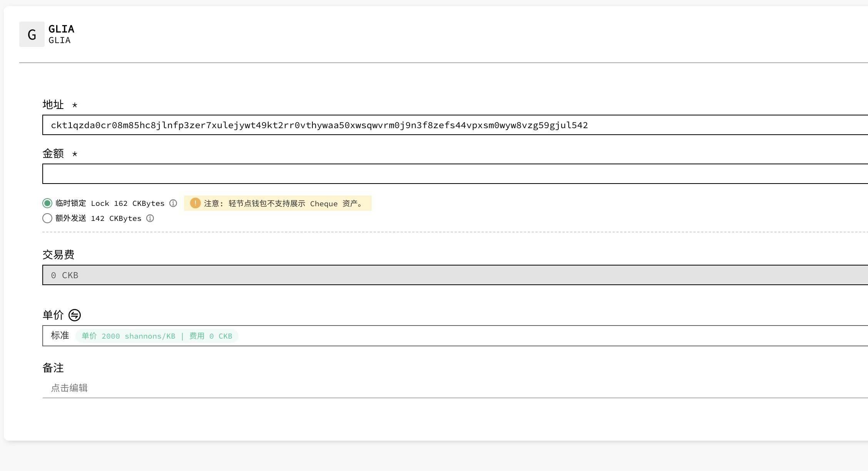The height and width of the screenshot is (471, 868).
Task: Select 临时锁定 Lock 162 CKBytes option
Action: pos(47,203)
